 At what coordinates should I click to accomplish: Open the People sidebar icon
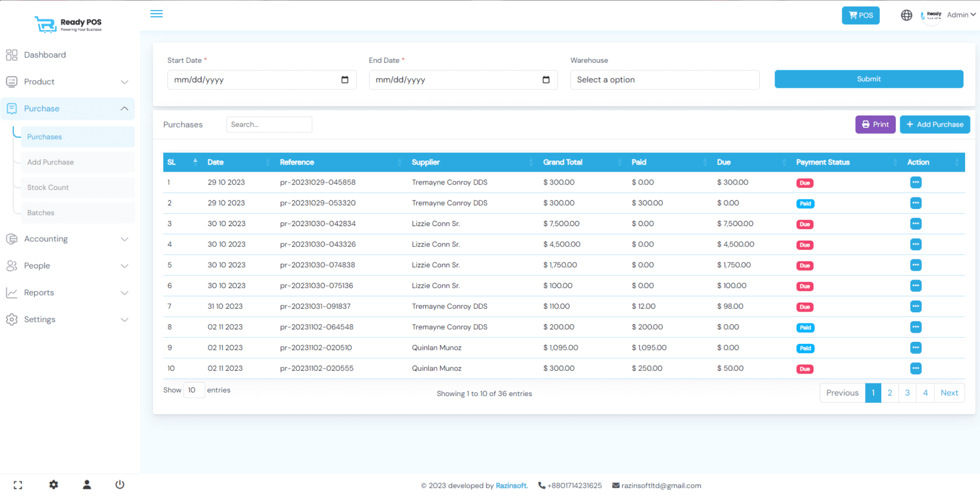pos(11,266)
